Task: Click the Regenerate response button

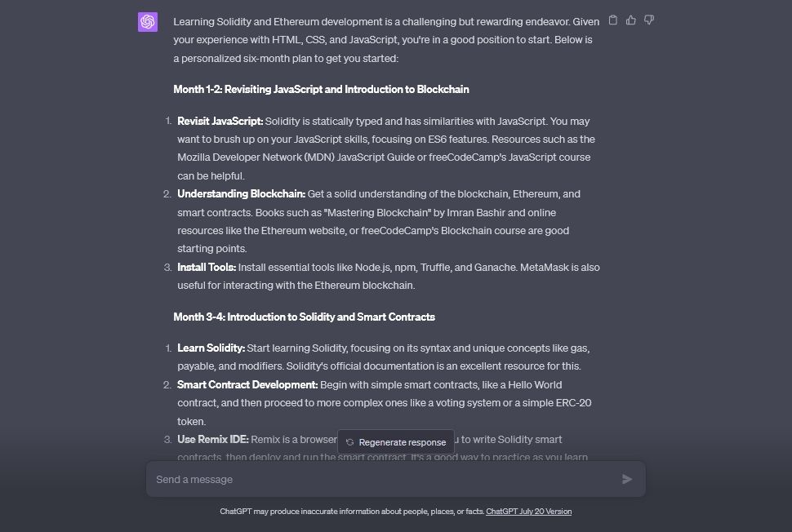Action: 396,442
